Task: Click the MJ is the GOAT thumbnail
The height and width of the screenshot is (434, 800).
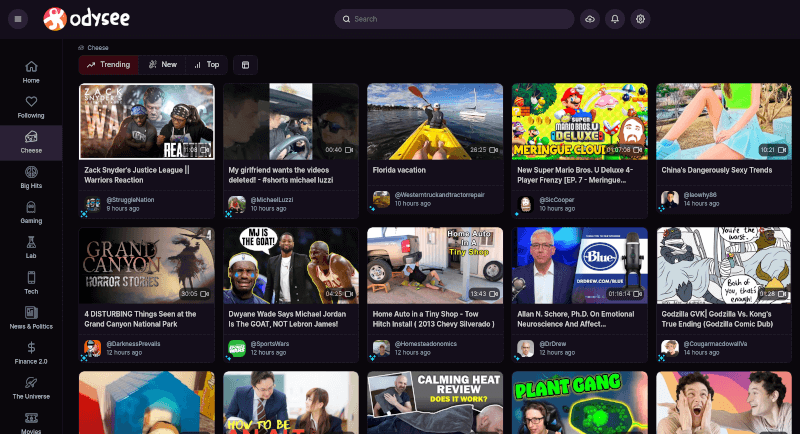Action: pos(291,265)
